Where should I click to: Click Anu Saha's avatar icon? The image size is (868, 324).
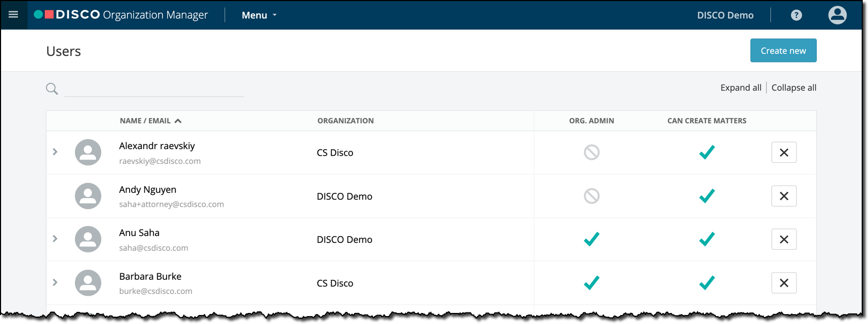tap(88, 239)
